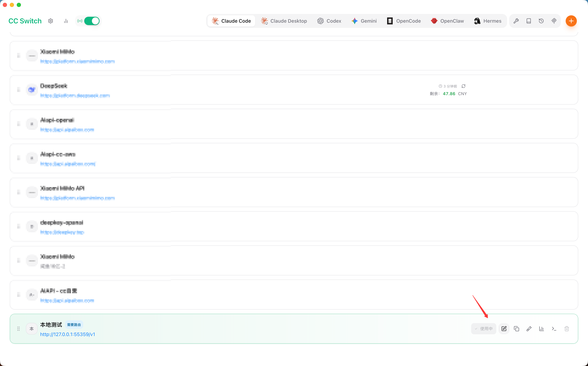Click the 3 分钟前 timestamp
Viewport: 588px width, 366px height.
450,86
